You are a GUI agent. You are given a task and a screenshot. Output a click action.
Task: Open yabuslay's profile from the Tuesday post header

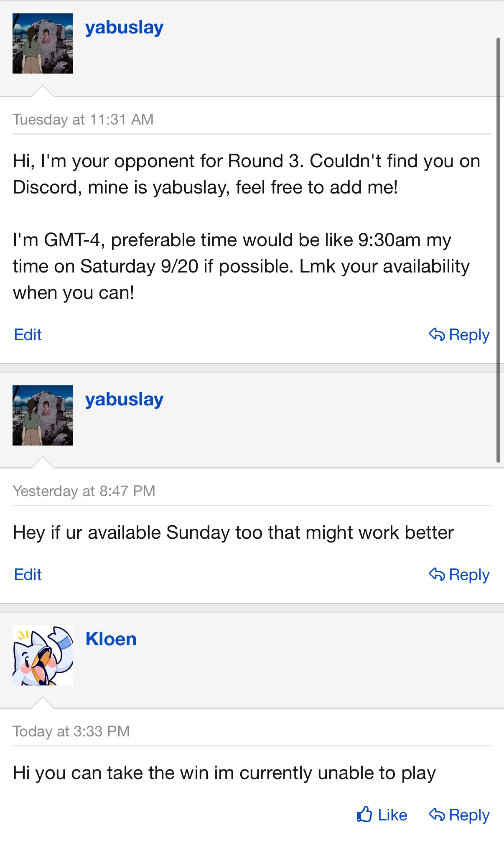click(124, 28)
